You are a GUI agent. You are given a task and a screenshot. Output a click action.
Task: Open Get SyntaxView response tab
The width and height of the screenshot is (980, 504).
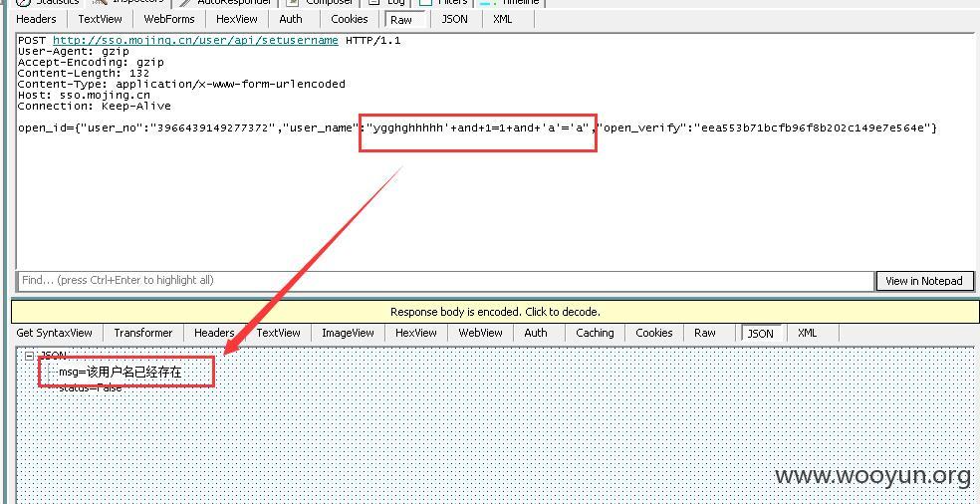[55, 333]
